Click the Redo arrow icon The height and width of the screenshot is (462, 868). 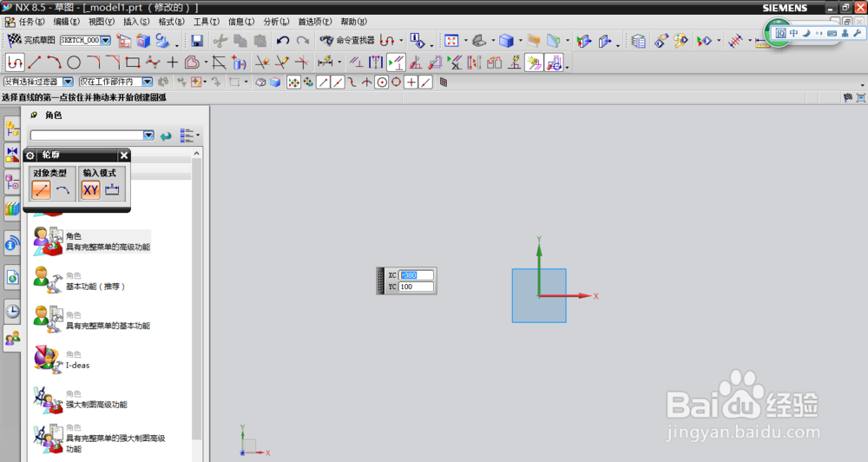(x=303, y=41)
